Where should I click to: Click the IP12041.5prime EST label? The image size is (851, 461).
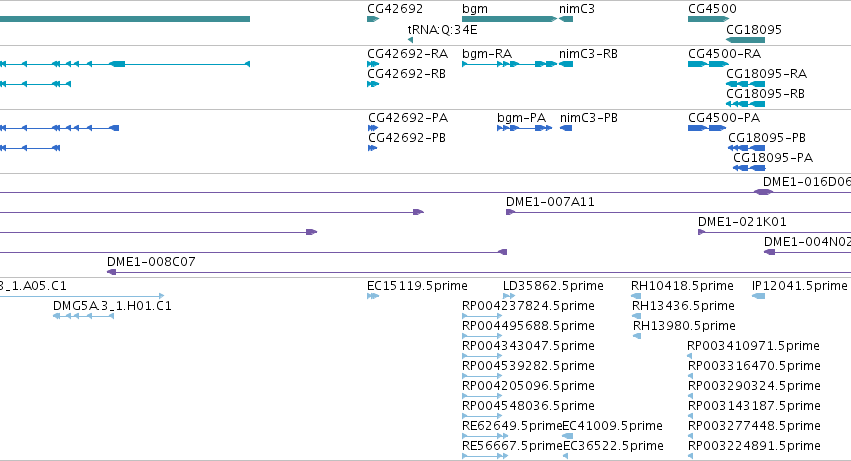click(x=799, y=286)
